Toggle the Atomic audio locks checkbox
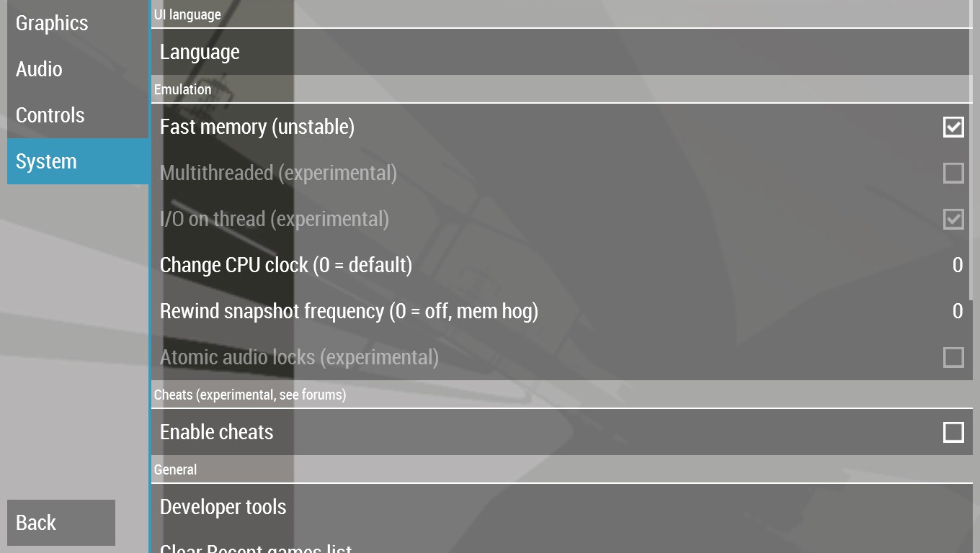The width and height of the screenshot is (980, 553). coord(953,357)
